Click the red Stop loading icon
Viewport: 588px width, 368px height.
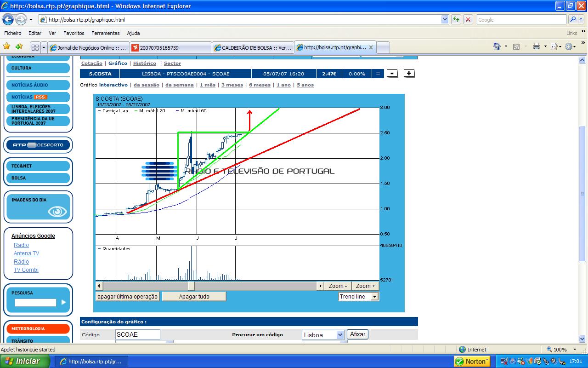468,19
